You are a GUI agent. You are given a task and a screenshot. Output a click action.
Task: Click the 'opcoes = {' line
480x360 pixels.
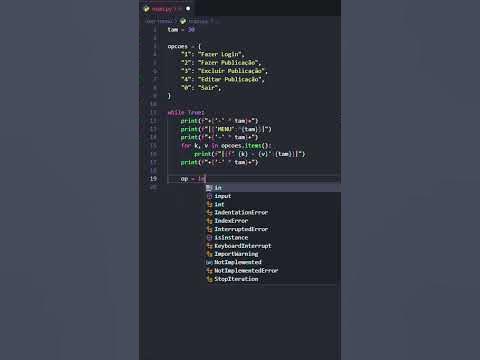[x=184, y=46]
